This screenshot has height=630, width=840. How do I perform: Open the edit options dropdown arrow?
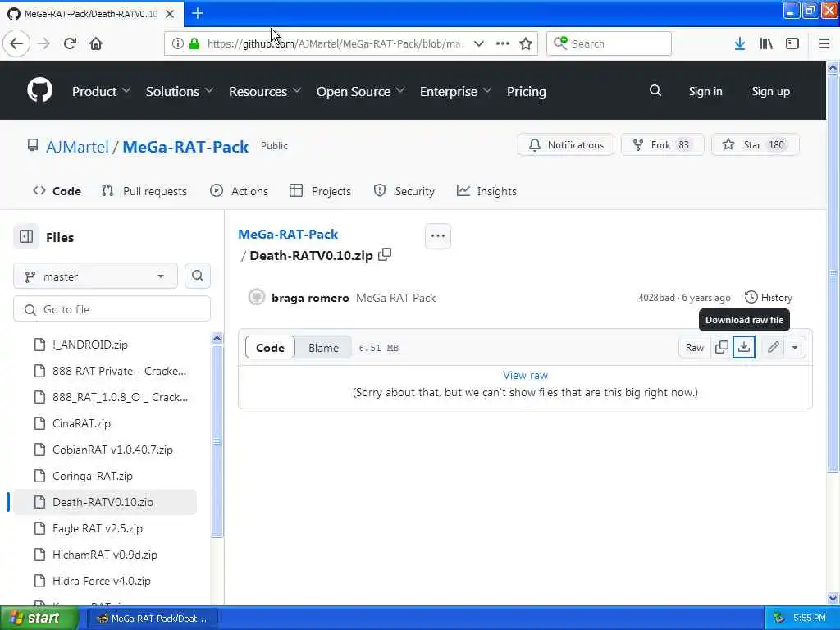point(795,347)
